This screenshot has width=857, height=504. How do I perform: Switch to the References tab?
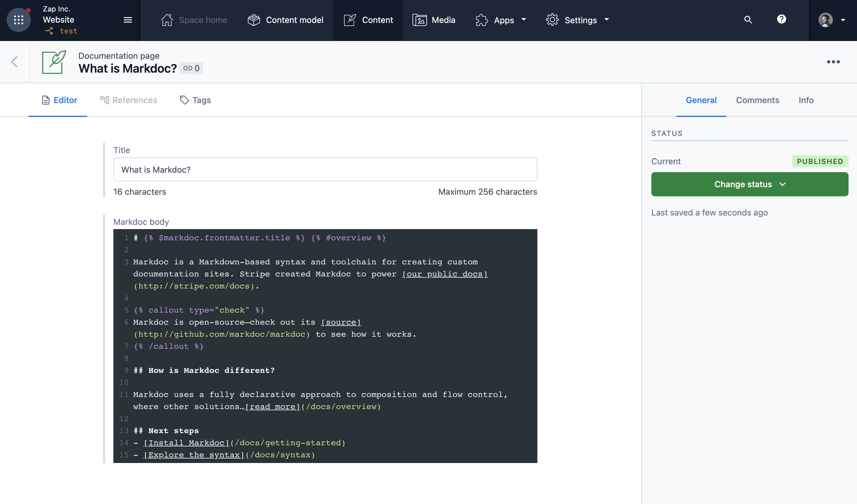pyautogui.click(x=128, y=100)
